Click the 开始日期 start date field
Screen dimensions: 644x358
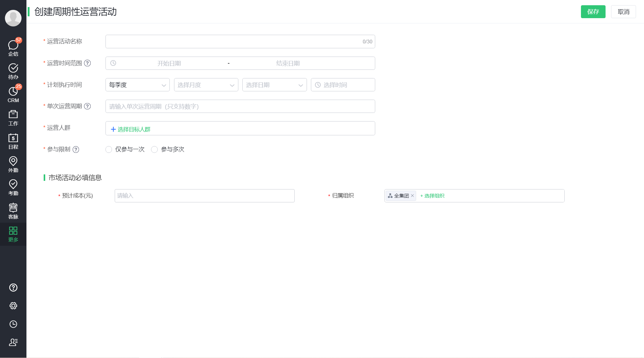click(x=169, y=63)
